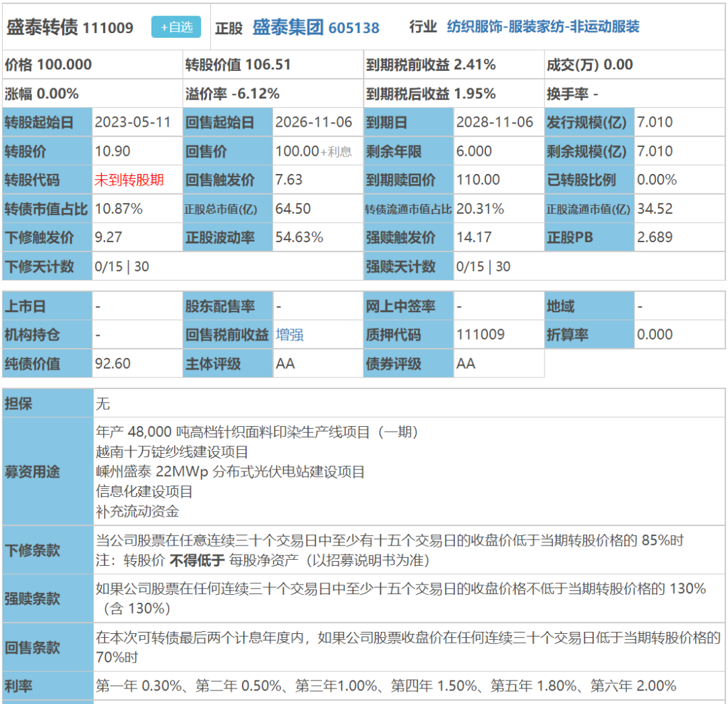Screen dimensions: 728x704
Task: Click the 回售触发价 value 7.63
Action: [x=289, y=180]
